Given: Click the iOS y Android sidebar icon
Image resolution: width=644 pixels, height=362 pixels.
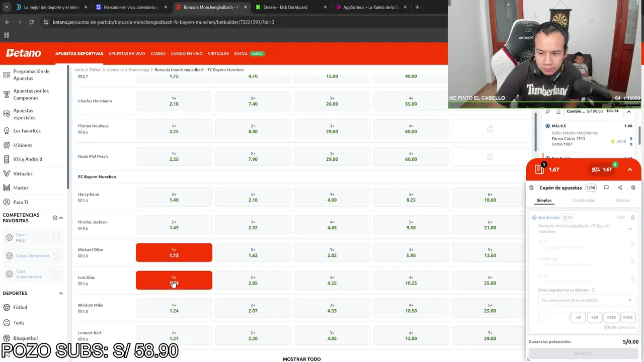Looking at the screenshot, I should coord(7,159).
